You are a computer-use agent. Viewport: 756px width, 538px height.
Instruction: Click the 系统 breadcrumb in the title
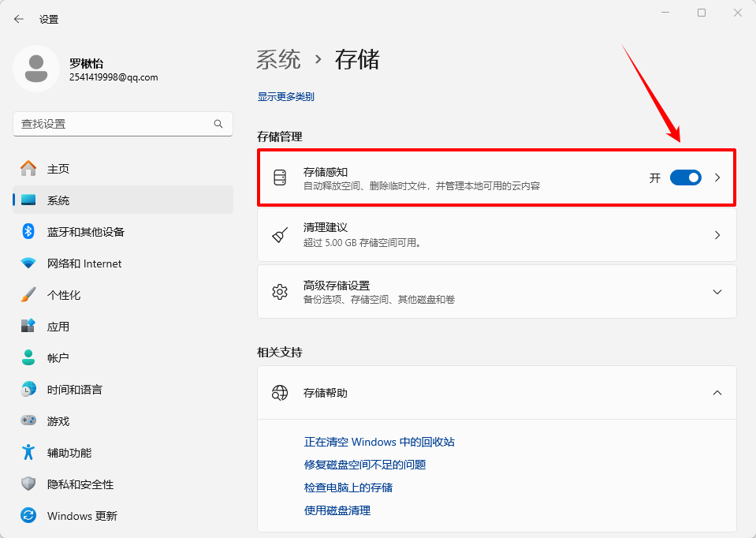(278, 60)
